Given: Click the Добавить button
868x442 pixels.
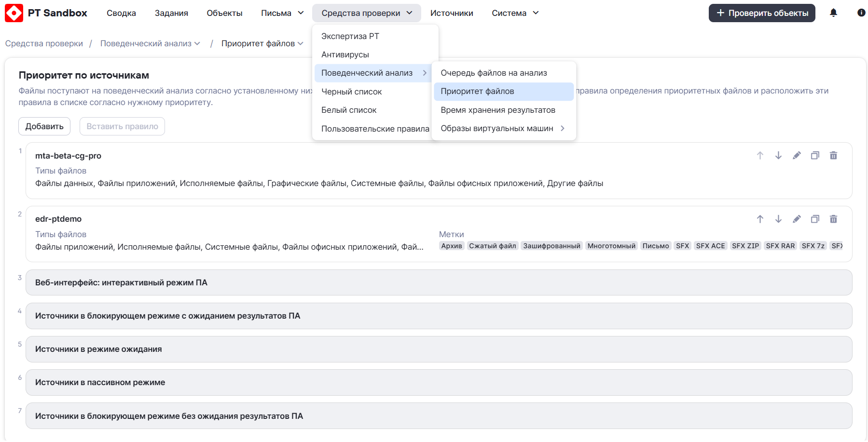Looking at the screenshot, I should [x=44, y=126].
